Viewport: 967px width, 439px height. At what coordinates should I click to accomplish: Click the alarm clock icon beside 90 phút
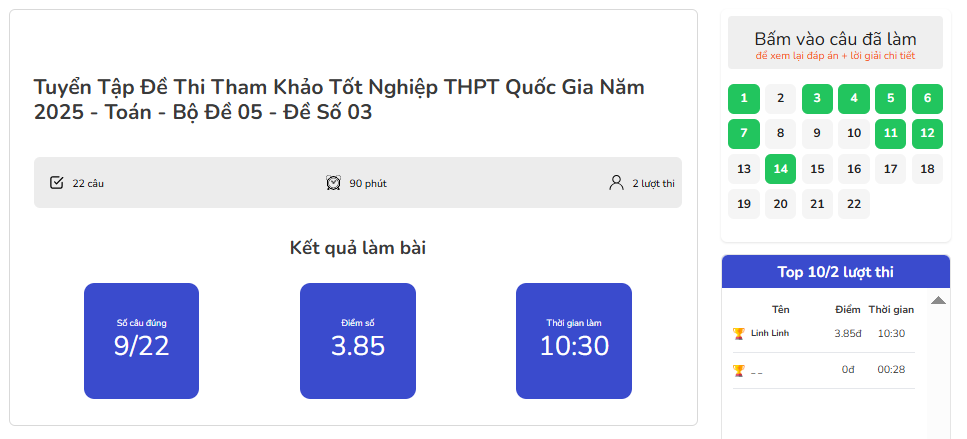click(334, 183)
